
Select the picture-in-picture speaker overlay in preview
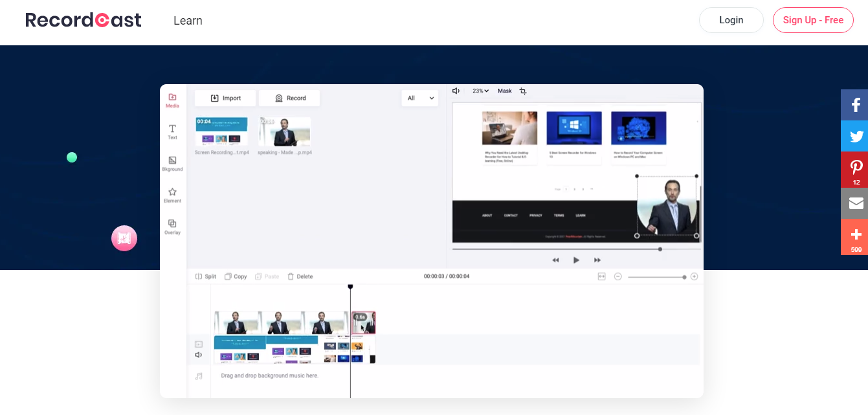[x=667, y=206]
